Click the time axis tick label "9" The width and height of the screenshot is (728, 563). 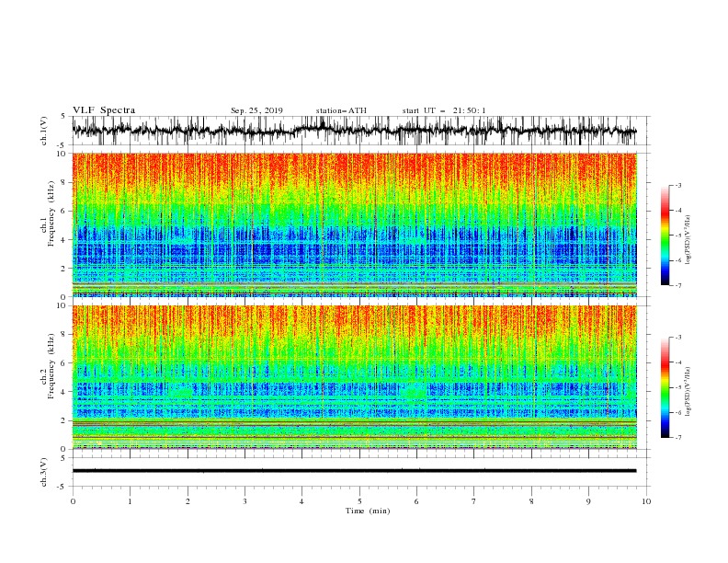pyautogui.click(x=588, y=501)
